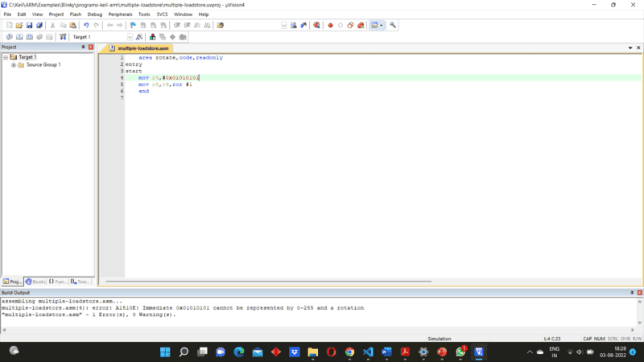Open the Peripherals menu

point(120,14)
